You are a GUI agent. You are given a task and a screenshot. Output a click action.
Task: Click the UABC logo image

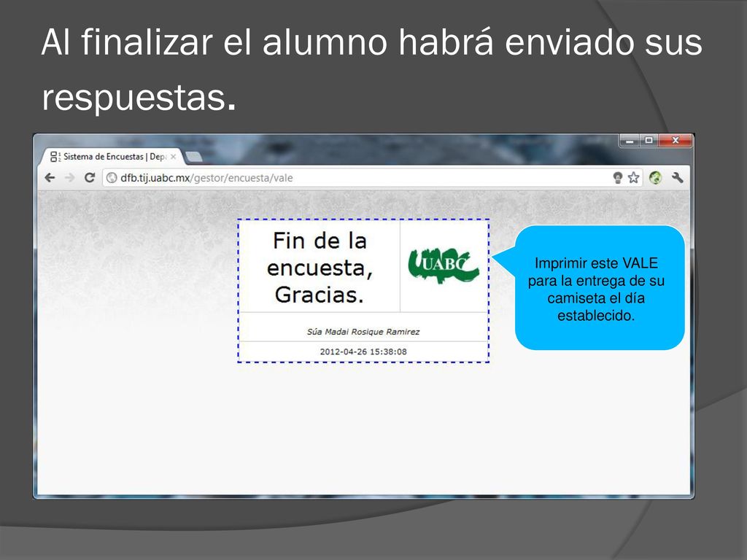click(x=444, y=265)
